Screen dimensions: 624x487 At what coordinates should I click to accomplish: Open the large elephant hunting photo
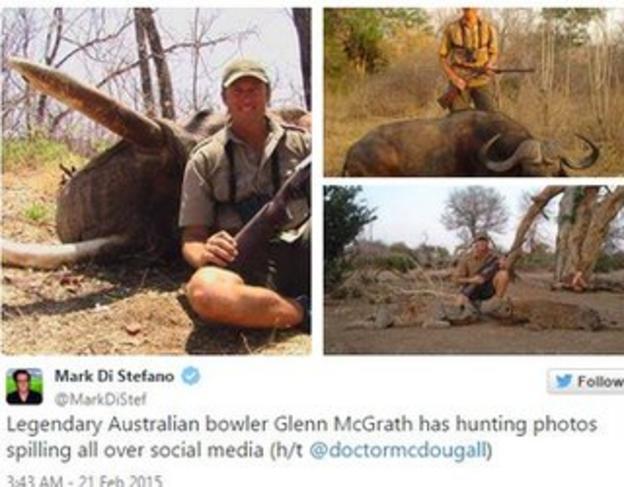(156, 181)
